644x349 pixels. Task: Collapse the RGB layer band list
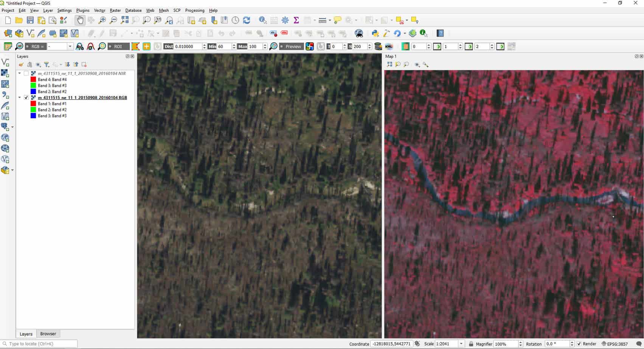pyautogui.click(x=20, y=97)
